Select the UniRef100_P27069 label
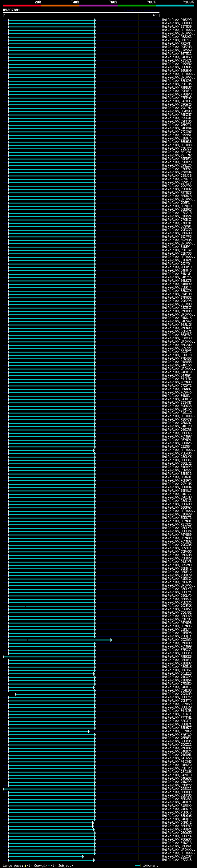This screenshot has height=868, width=197. click(x=176, y=704)
